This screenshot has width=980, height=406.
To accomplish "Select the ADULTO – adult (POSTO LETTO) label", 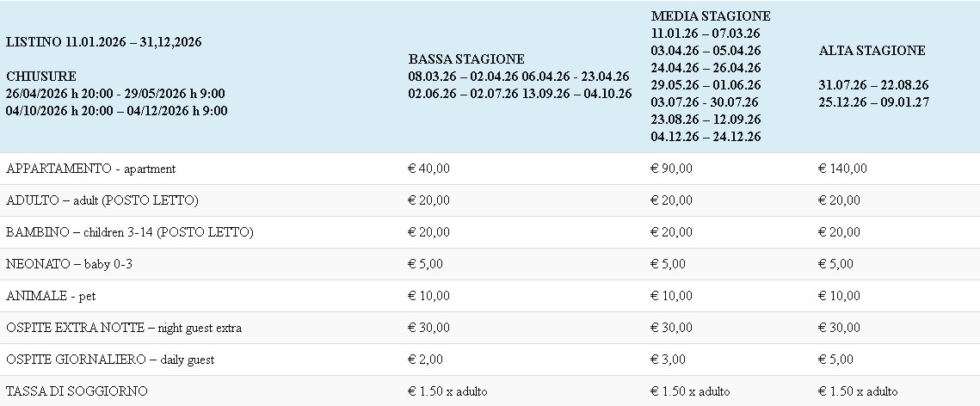I will 102,200.
